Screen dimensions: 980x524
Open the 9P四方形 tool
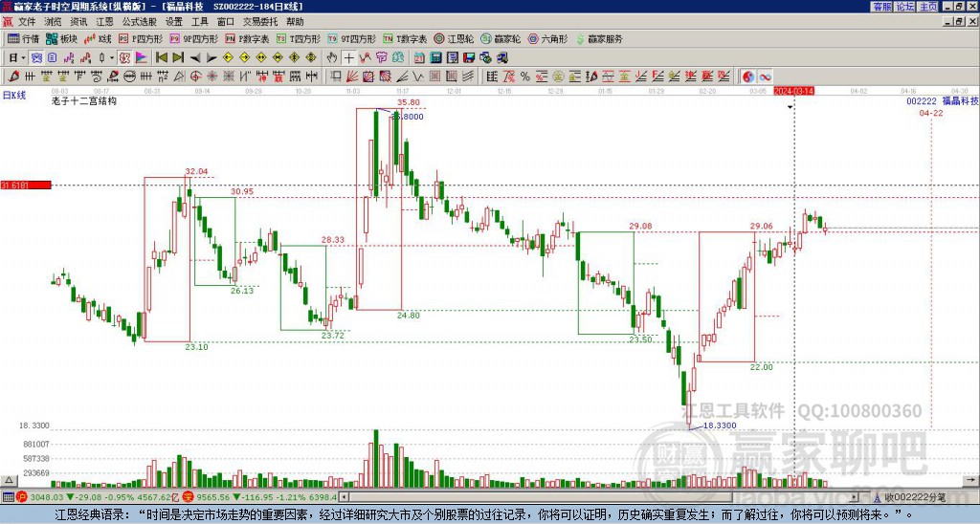(194, 38)
